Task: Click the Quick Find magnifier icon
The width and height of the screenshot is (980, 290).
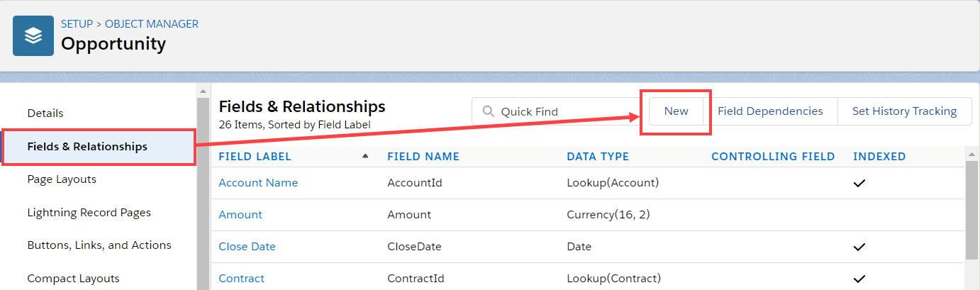Action: 488,111
